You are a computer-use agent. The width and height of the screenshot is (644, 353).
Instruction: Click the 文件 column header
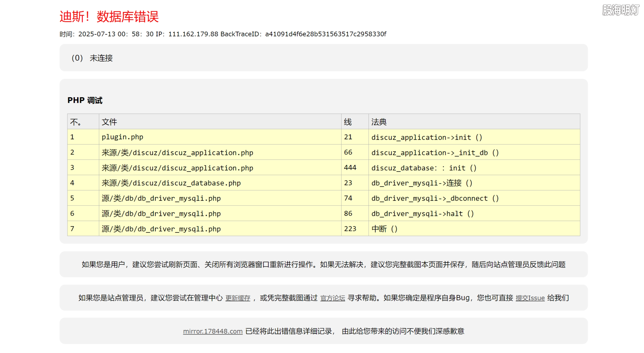point(220,122)
